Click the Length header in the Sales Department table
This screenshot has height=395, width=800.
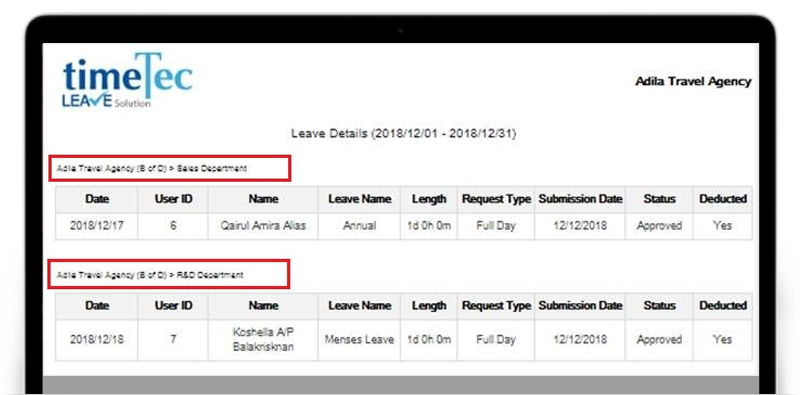click(429, 199)
